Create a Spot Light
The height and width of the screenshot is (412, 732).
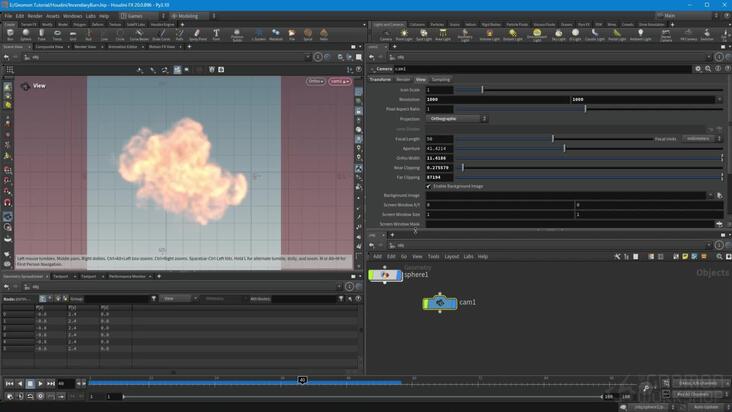[x=423, y=35]
